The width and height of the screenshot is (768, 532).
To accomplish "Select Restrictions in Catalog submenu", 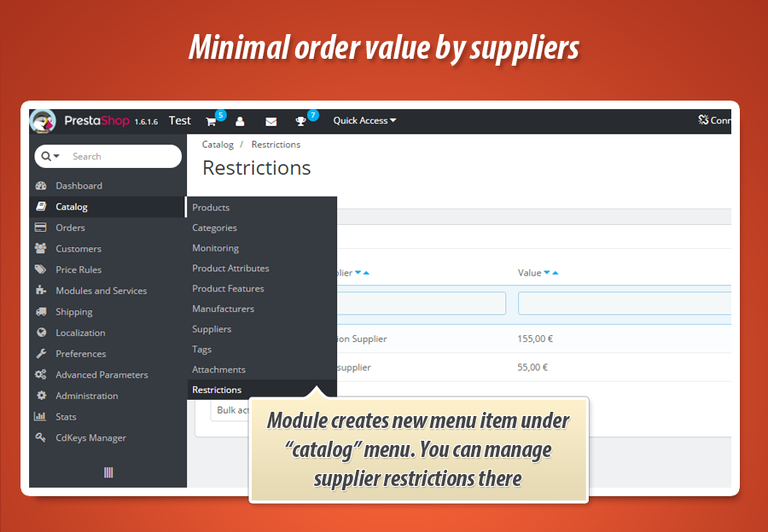I will tap(217, 390).
